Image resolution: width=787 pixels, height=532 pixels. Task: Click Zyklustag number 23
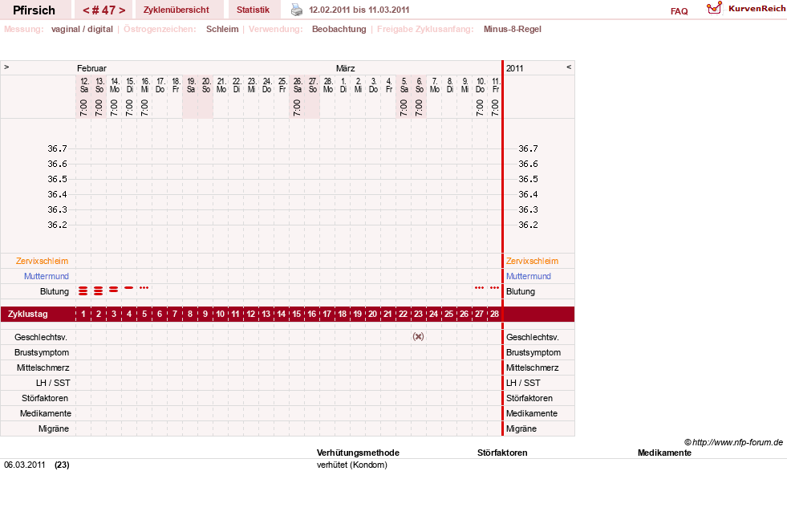point(418,315)
